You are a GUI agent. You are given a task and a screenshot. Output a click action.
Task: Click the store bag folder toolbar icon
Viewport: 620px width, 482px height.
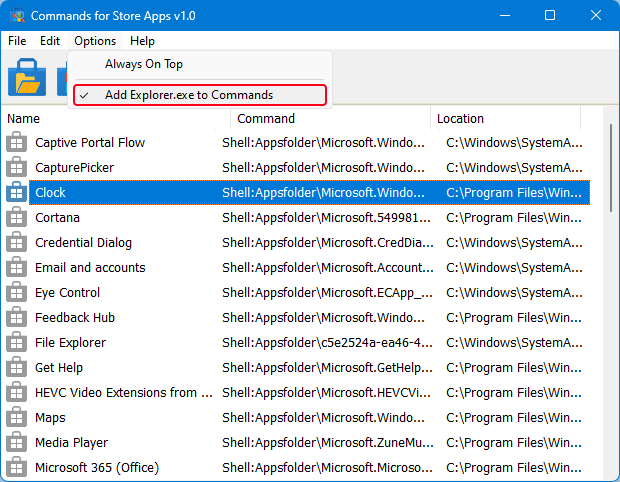[27, 77]
